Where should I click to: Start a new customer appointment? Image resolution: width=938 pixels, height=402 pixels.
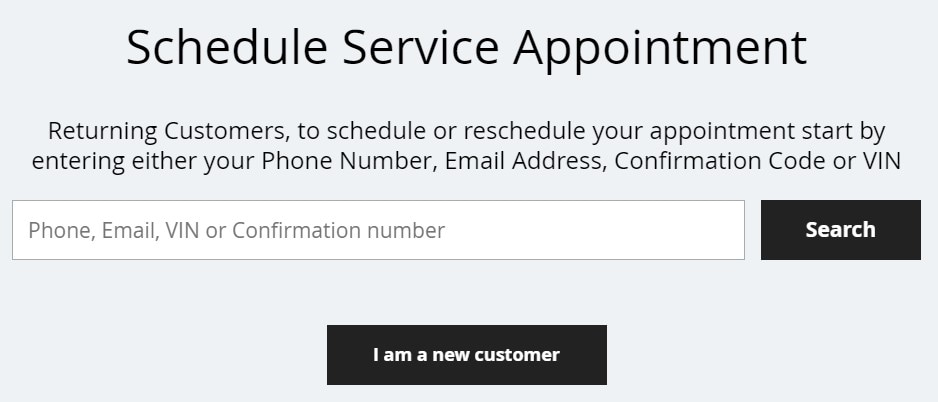point(467,355)
